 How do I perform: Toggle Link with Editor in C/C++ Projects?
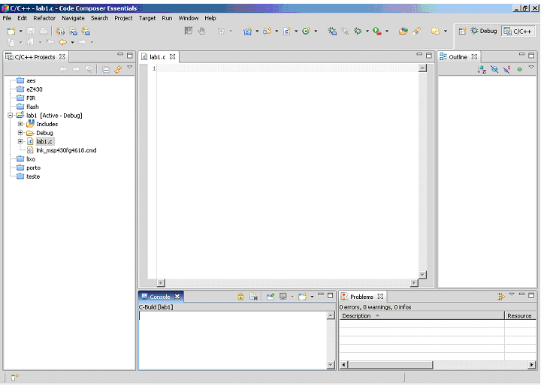118,70
